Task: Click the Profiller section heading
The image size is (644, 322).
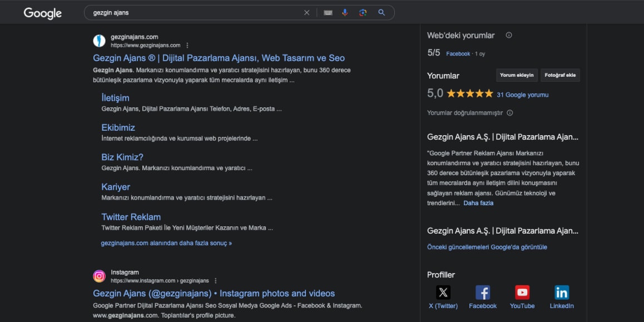Action: click(441, 275)
